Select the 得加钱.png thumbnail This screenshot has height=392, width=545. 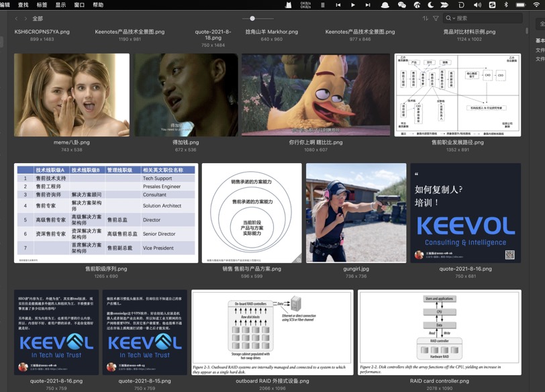pyautogui.click(x=186, y=95)
